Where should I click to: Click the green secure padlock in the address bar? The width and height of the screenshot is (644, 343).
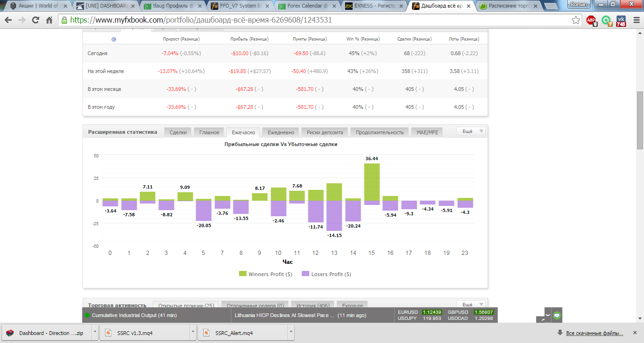(64, 20)
